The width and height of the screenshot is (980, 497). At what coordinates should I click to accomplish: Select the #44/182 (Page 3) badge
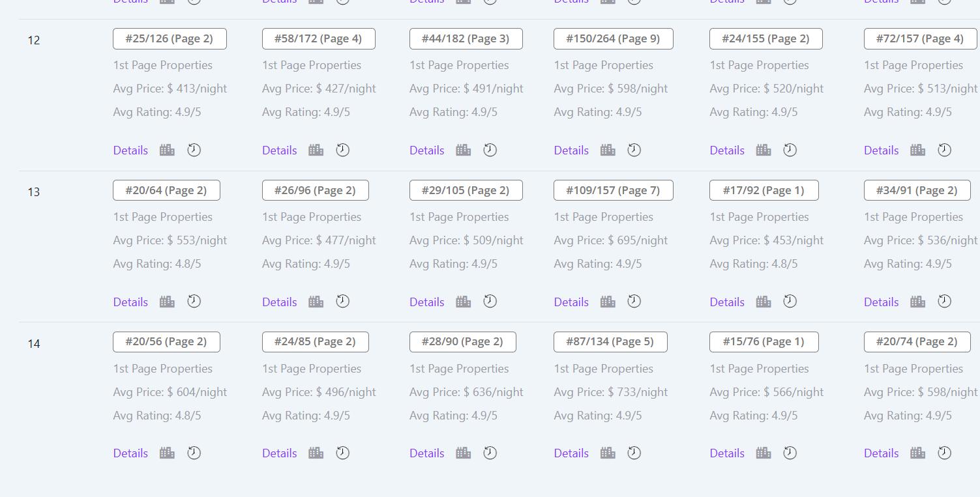click(466, 38)
